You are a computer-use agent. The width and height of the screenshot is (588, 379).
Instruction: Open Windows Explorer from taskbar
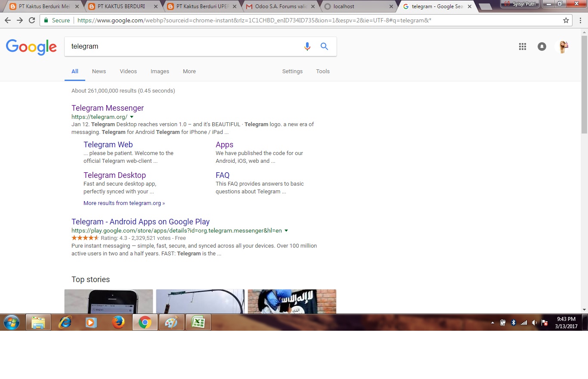point(38,322)
